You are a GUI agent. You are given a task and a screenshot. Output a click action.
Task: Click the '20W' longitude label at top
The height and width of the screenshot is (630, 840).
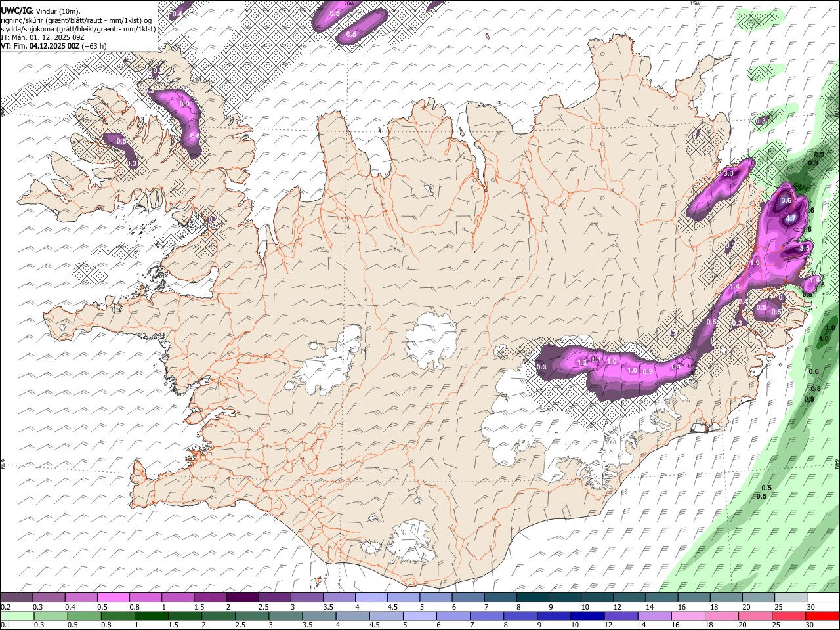click(x=350, y=3)
